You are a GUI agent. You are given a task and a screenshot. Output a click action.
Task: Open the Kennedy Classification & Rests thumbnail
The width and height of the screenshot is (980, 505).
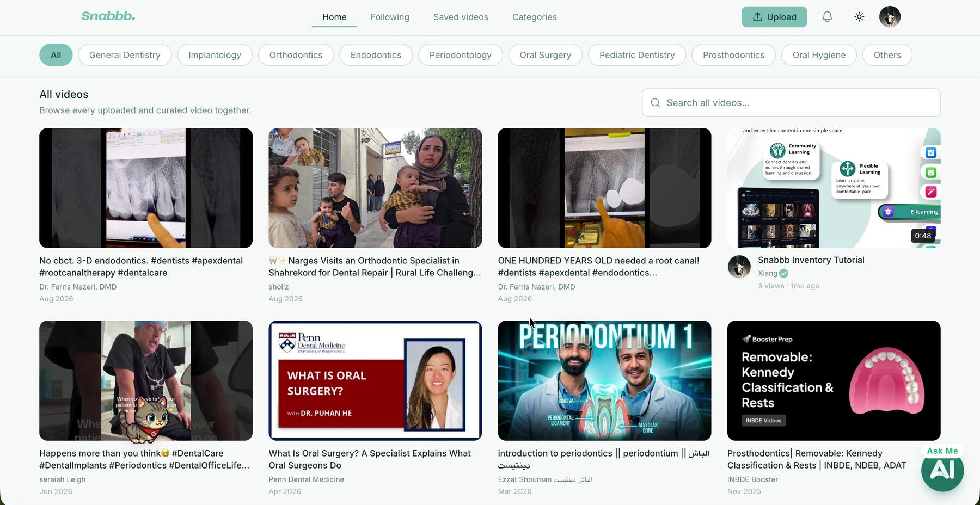(834, 380)
